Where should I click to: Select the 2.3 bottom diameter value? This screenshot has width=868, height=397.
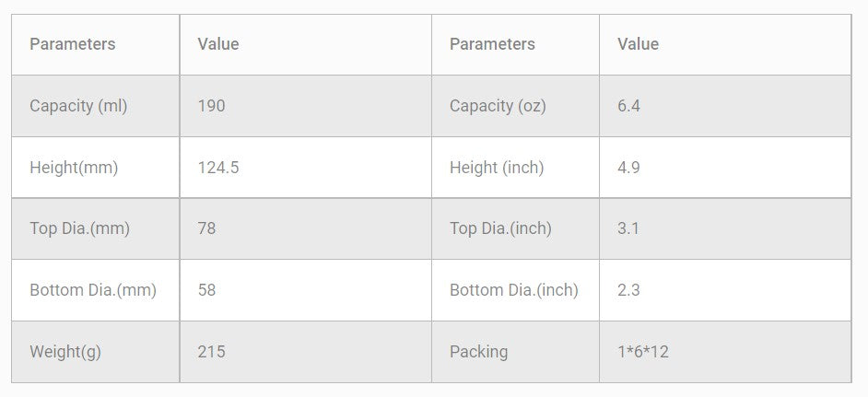point(629,290)
